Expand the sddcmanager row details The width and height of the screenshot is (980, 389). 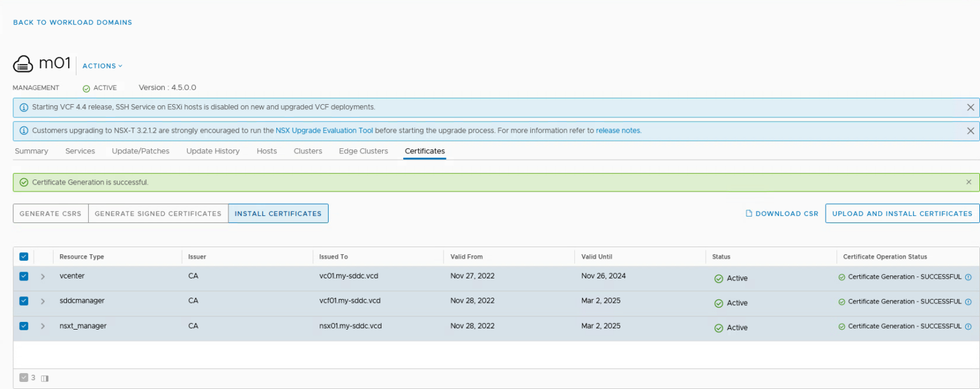(x=43, y=301)
